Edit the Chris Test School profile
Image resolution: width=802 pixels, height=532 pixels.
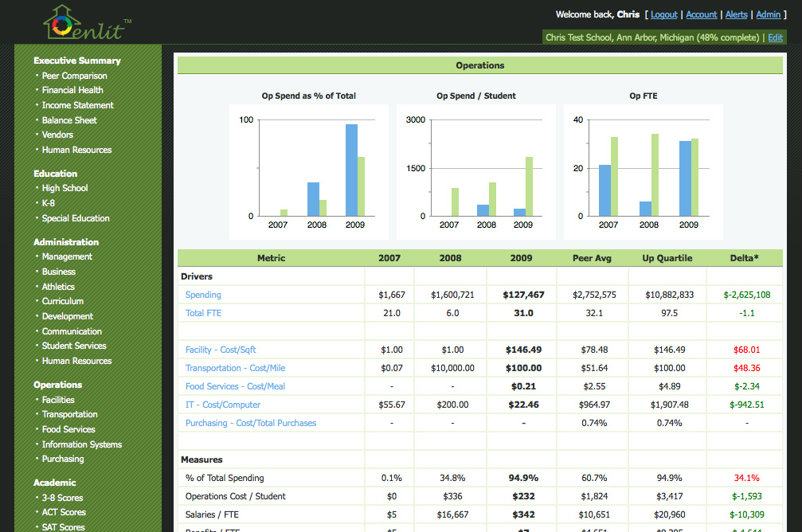pos(775,37)
